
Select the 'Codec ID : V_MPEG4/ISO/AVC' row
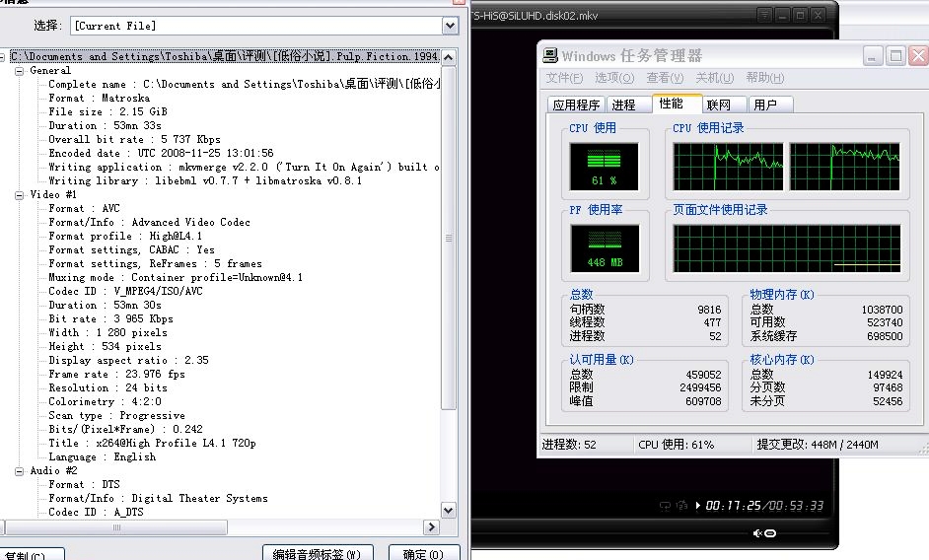(125, 292)
